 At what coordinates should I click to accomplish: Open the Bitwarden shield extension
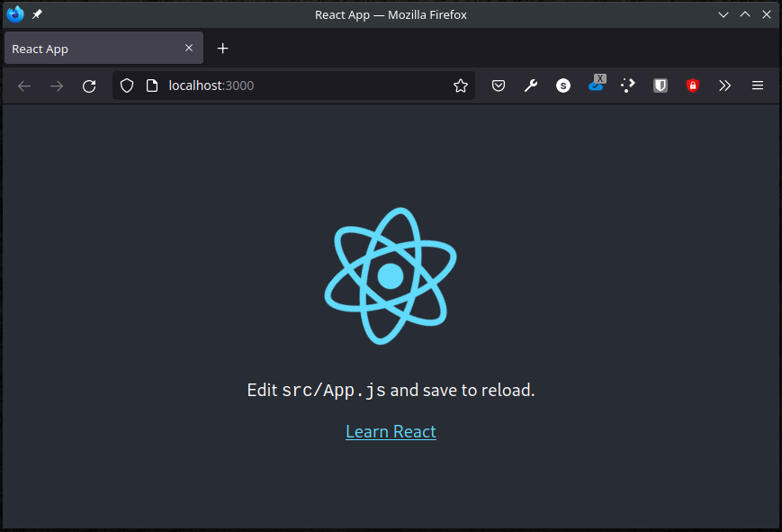tap(661, 86)
